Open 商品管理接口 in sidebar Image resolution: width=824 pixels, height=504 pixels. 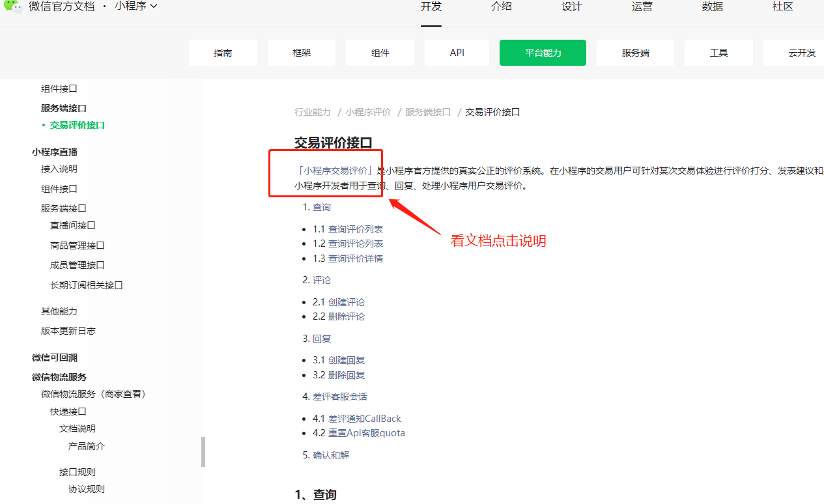[78, 245]
